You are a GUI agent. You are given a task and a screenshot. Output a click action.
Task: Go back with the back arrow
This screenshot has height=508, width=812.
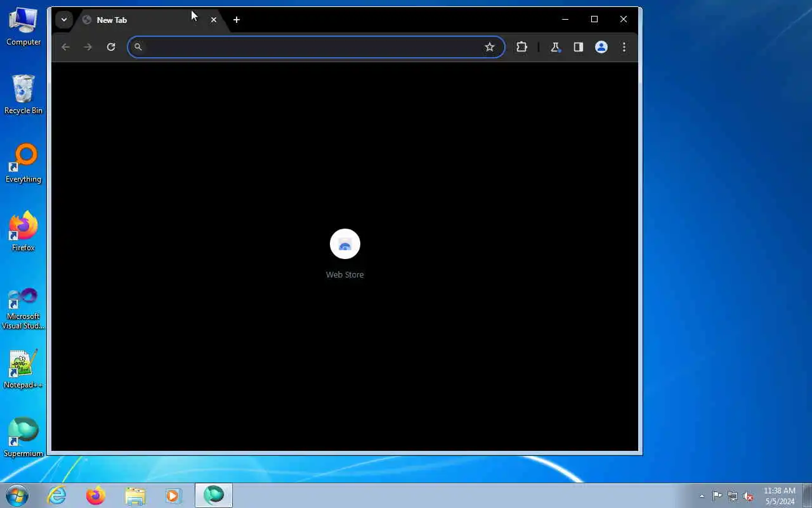coord(65,47)
